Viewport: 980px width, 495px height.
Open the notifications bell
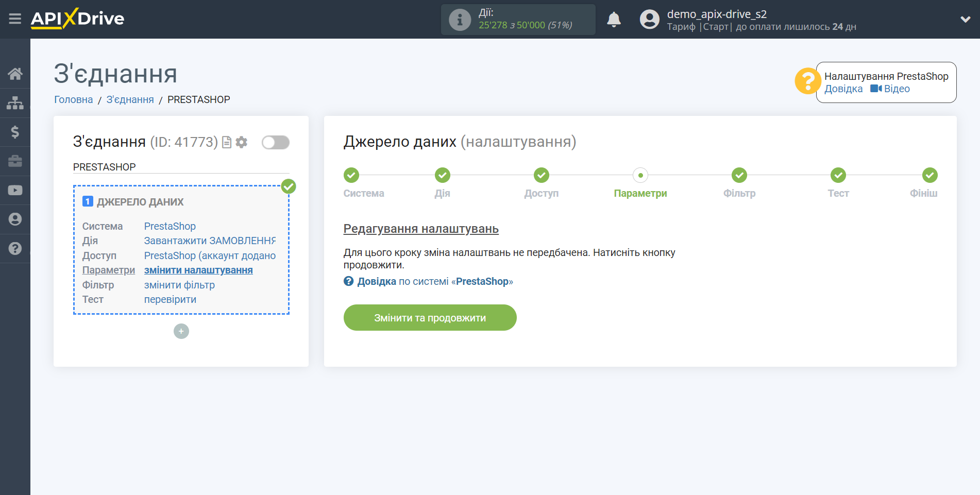pos(614,20)
